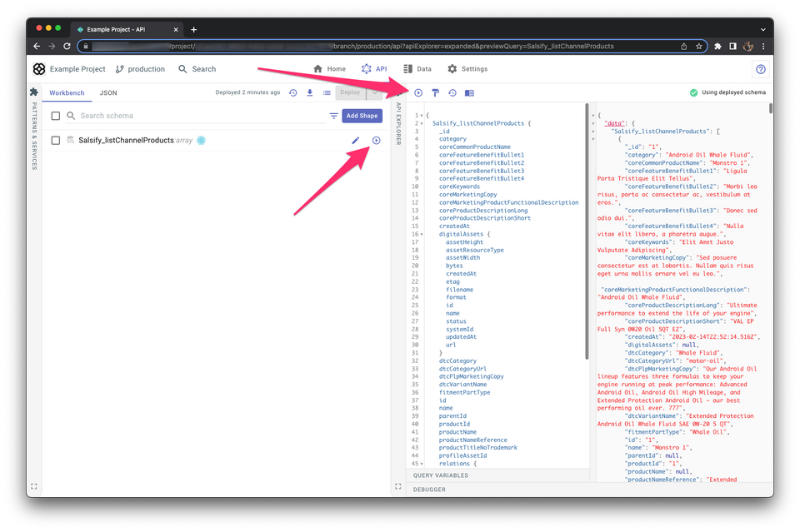
Task: Open the deploy history clock icon
Action: pos(293,93)
